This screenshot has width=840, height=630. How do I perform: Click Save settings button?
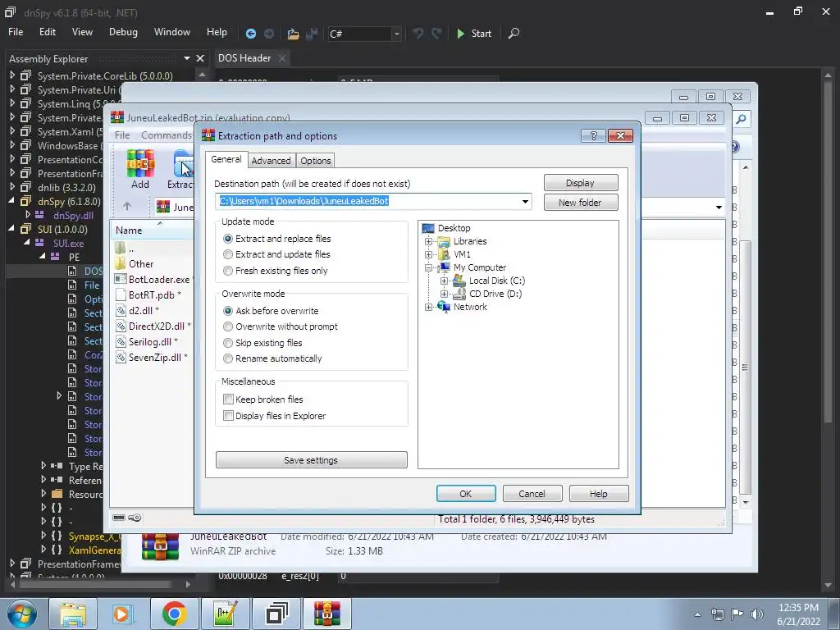tap(311, 460)
